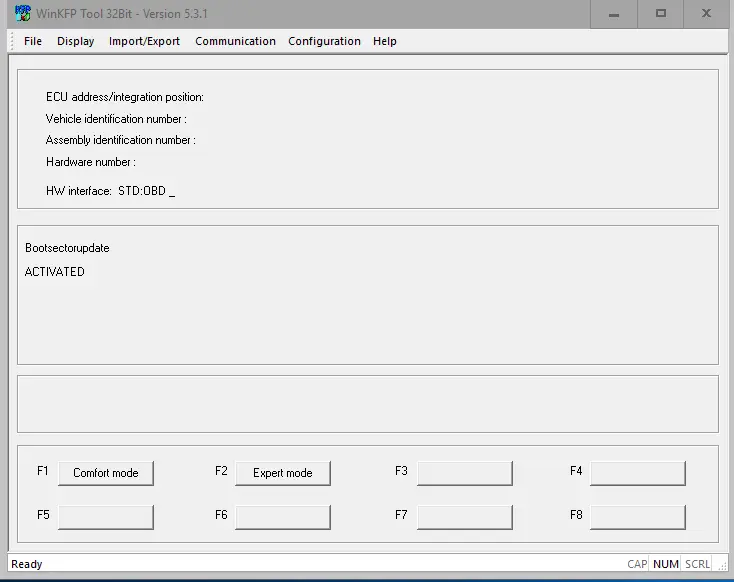The image size is (734, 582).
Task: Click the SCRL indicator in status bar
Action: point(697,564)
